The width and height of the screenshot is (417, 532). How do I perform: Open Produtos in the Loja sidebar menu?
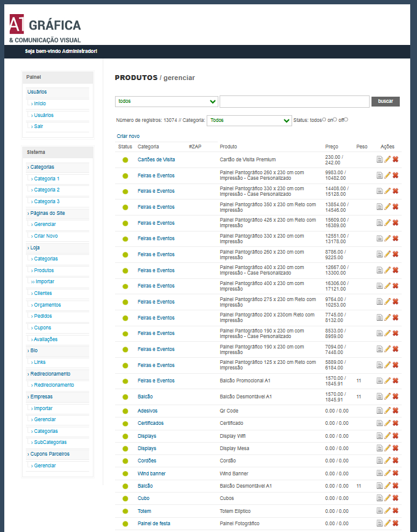pyautogui.click(x=44, y=270)
